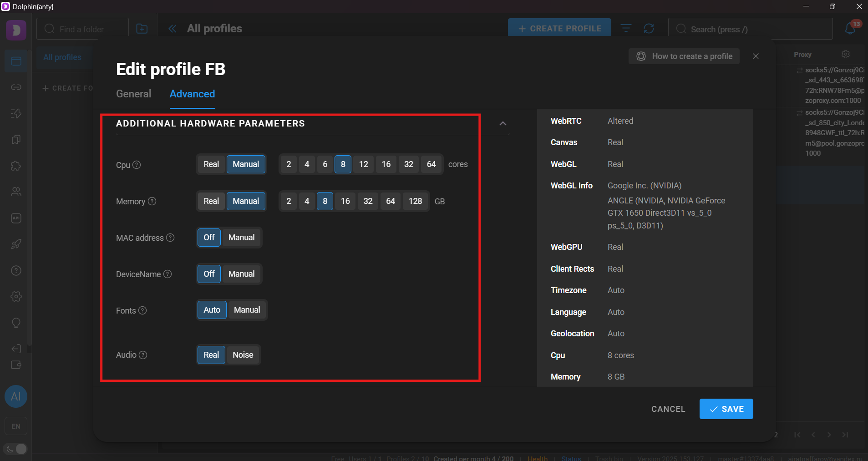Viewport: 868px width, 461px height.
Task: Click the Memory help question mark icon
Action: click(x=152, y=201)
